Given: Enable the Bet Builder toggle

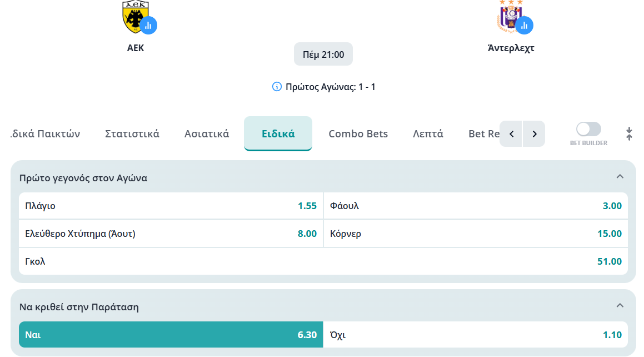Looking at the screenshot, I should click(x=588, y=129).
